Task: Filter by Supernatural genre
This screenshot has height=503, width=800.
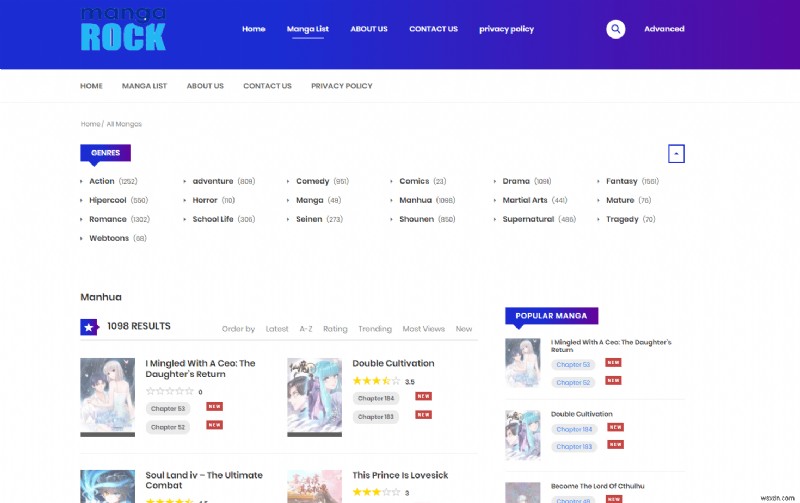Action: 528,219
